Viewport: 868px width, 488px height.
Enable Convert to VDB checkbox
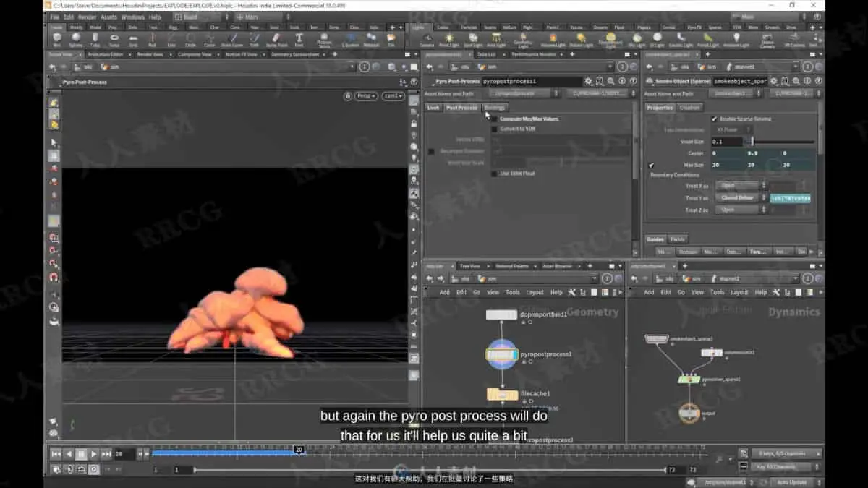(x=495, y=129)
